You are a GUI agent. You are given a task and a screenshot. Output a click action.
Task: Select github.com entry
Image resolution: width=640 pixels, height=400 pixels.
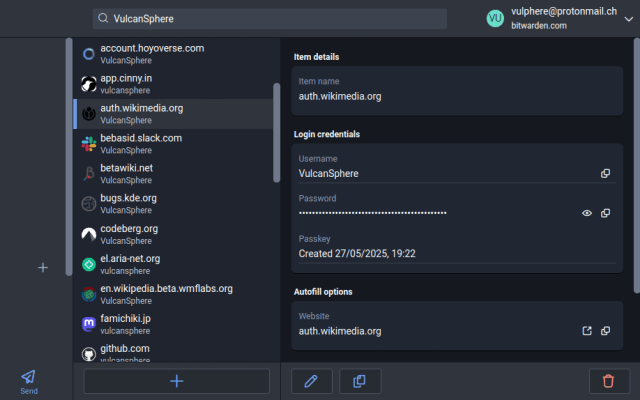coord(173,351)
